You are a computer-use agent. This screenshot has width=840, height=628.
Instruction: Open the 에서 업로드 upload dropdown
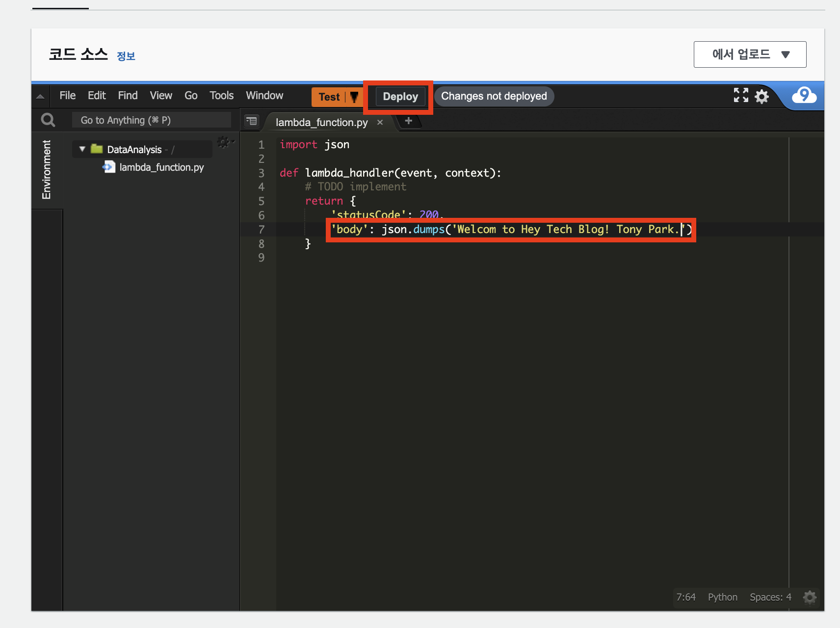pyautogui.click(x=750, y=54)
